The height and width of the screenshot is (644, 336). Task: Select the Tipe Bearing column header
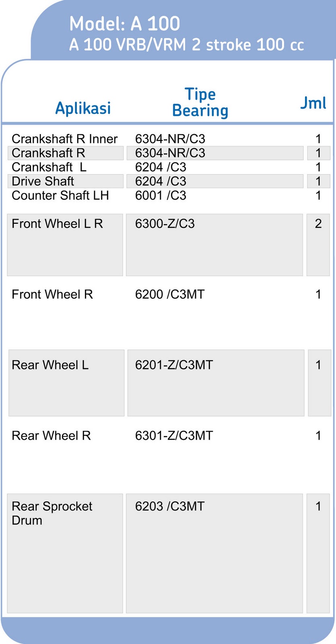coord(200,103)
